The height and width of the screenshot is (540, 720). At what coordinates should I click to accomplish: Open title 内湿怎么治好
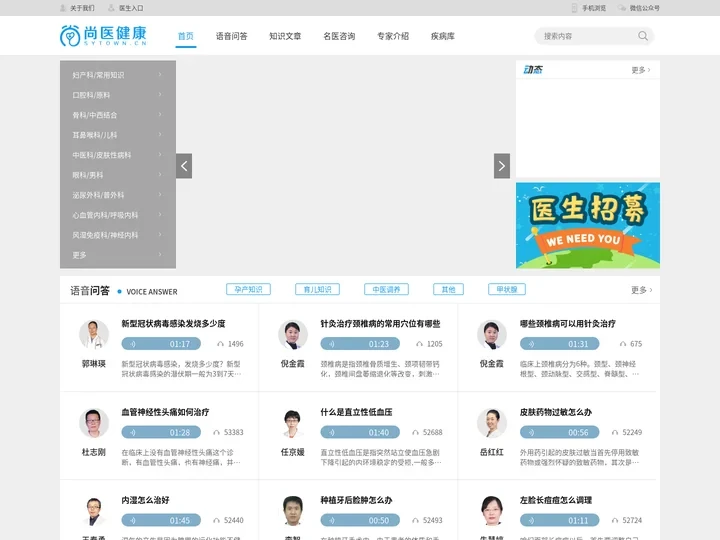pyautogui.click(x=146, y=500)
